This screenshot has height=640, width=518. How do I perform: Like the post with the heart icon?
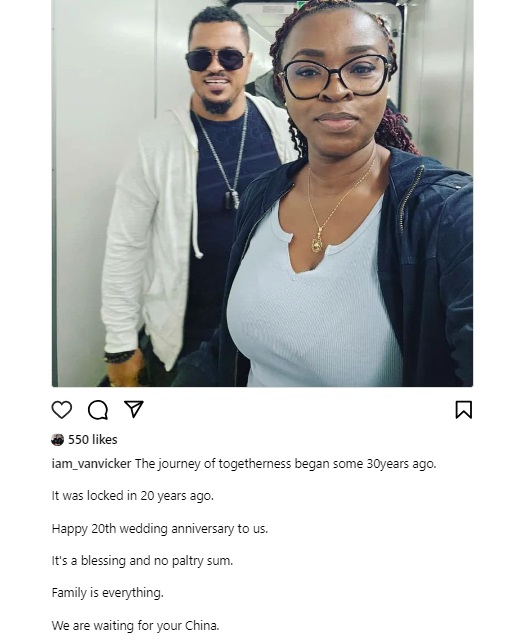coord(62,409)
